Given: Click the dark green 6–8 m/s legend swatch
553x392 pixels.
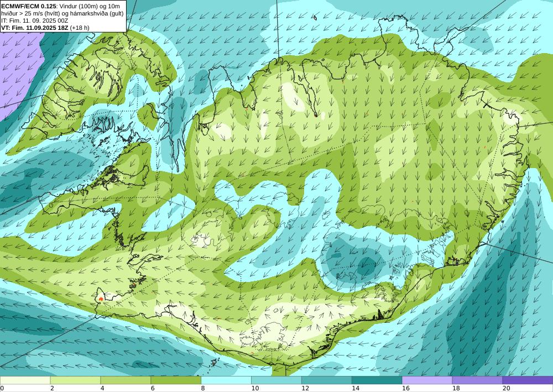Looking at the screenshot, I should coord(176,380).
